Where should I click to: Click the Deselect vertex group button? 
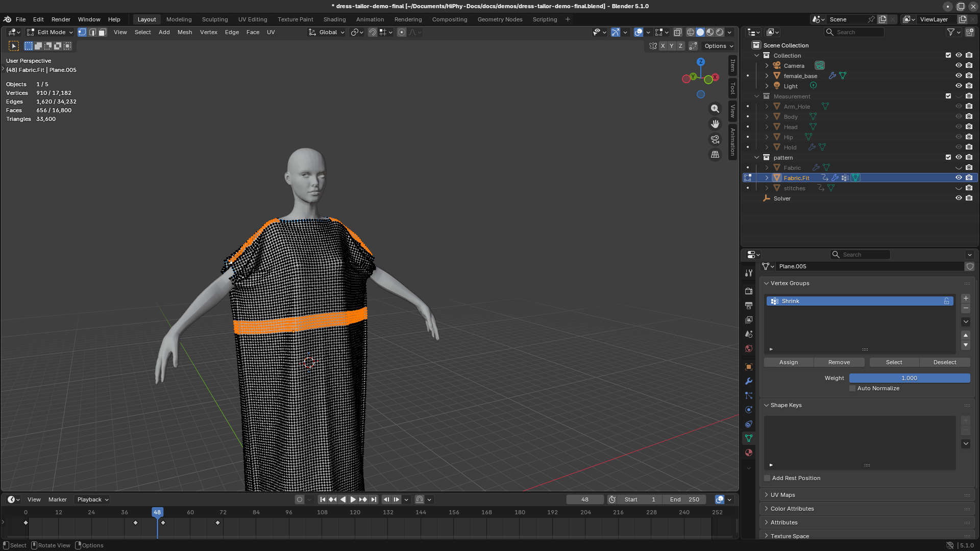coord(945,362)
